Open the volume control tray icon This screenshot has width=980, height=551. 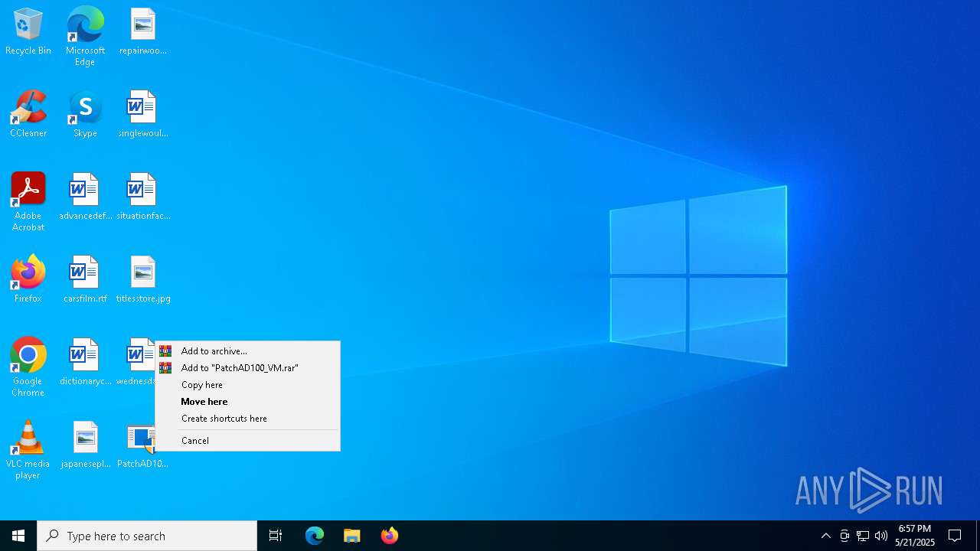click(x=881, y=536)
